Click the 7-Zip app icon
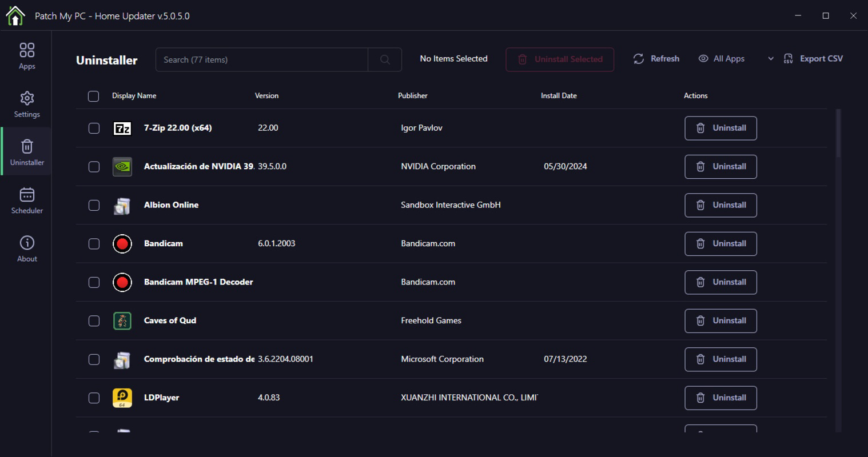The image size is (868, 457). (x=122, y=129)
